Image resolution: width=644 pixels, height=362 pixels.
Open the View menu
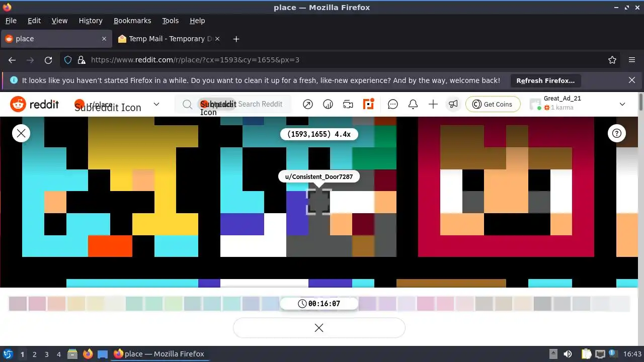(x=59, y=21)
